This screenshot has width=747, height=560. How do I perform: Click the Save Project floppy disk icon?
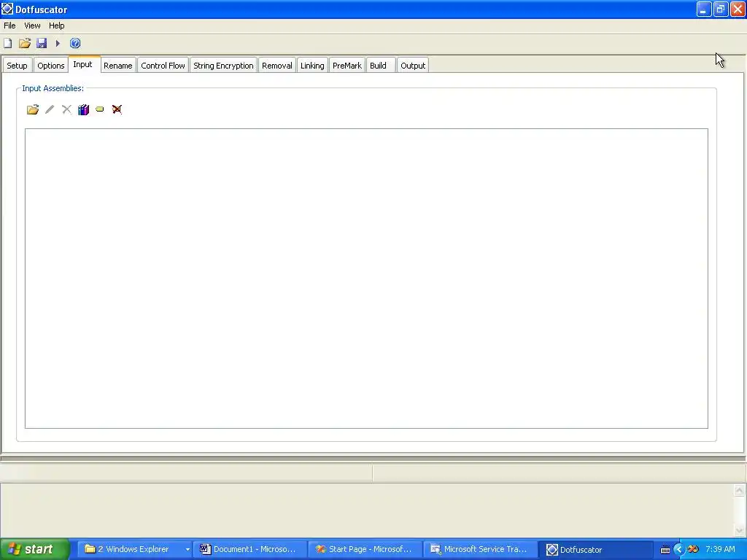(42, 43)
